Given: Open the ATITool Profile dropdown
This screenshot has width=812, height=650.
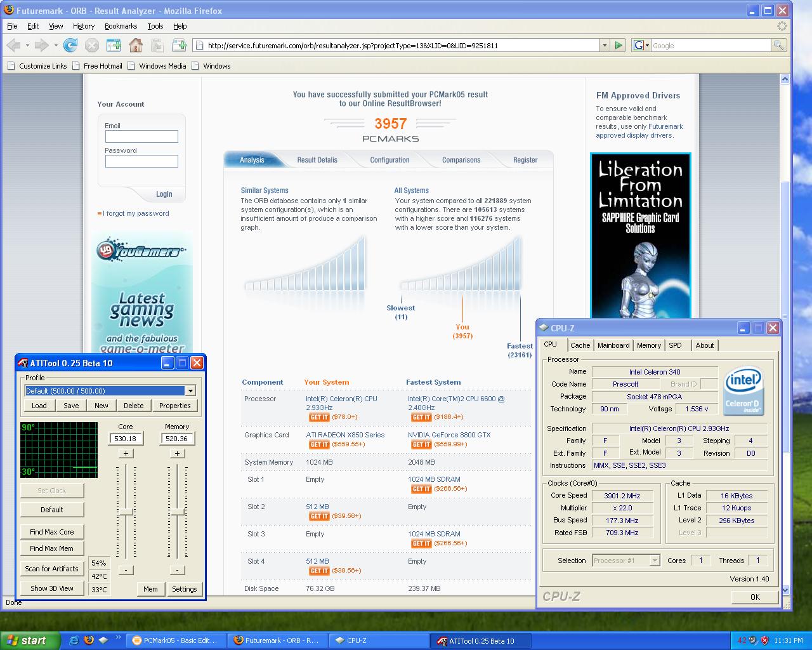Looking at the screenshot, I should pos(190,391).
